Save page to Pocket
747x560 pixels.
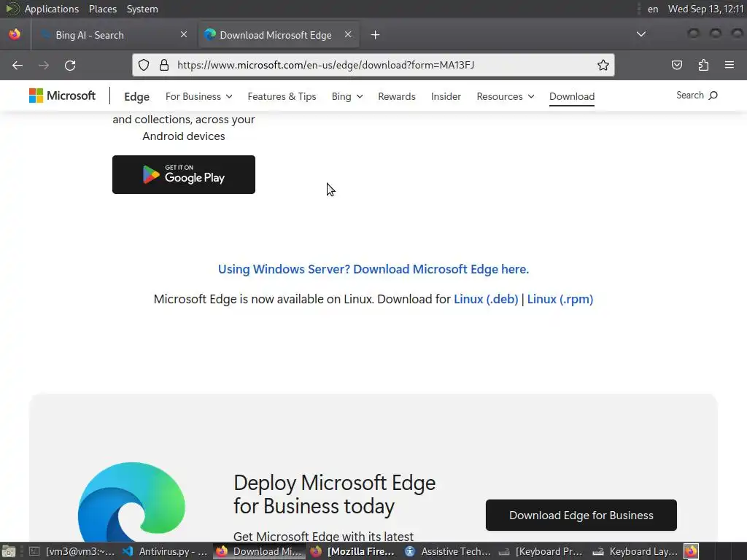tap(676, 65)
